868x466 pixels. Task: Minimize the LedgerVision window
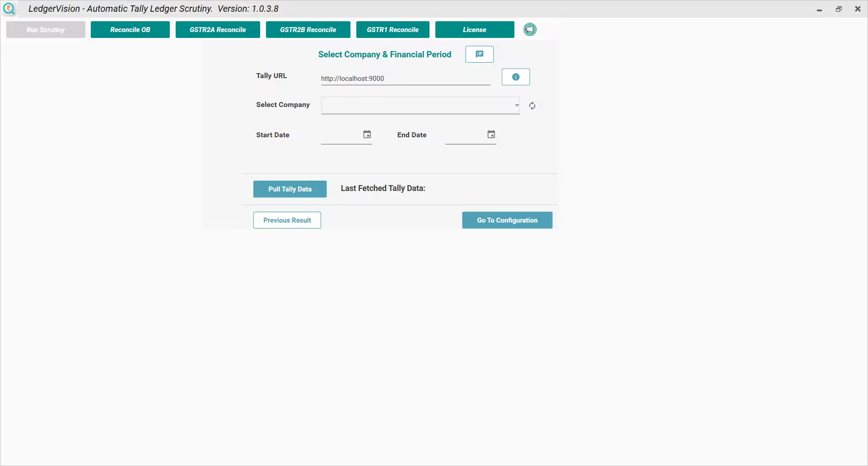tap(819, 9)
